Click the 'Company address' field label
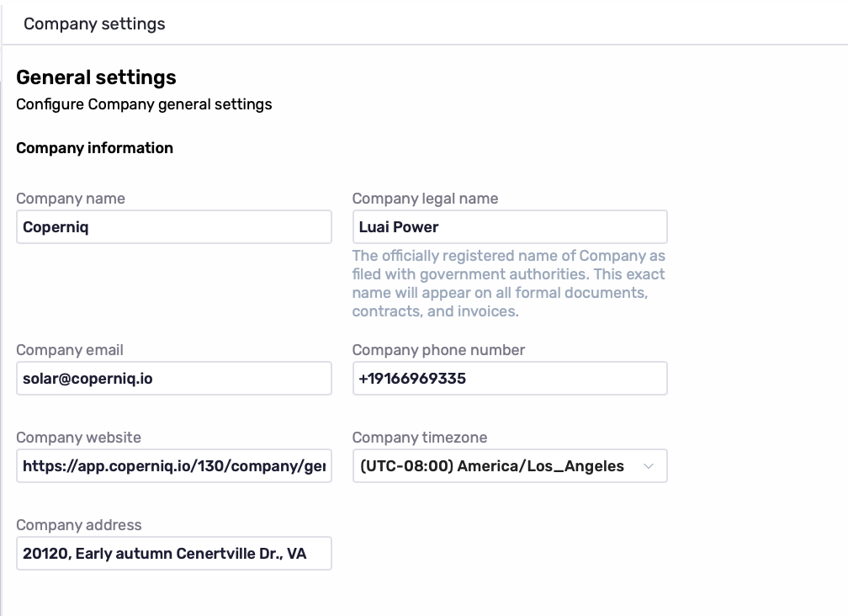The height and width of the screenshot is (616, 848). click(79, 525)
